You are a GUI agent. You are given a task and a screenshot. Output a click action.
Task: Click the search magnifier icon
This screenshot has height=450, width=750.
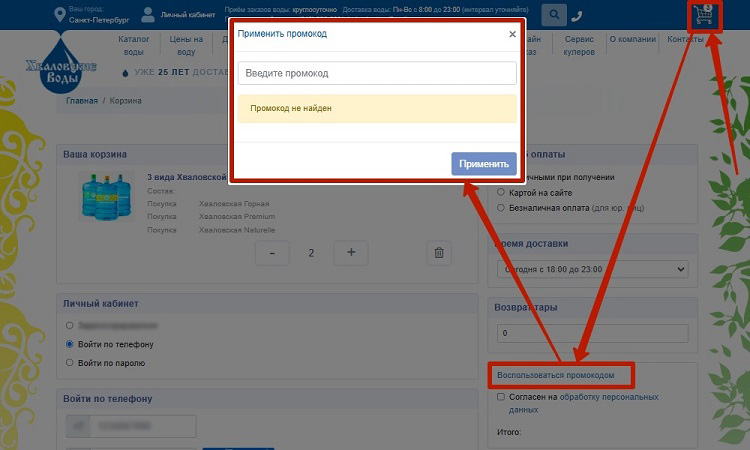click(553, 15)
